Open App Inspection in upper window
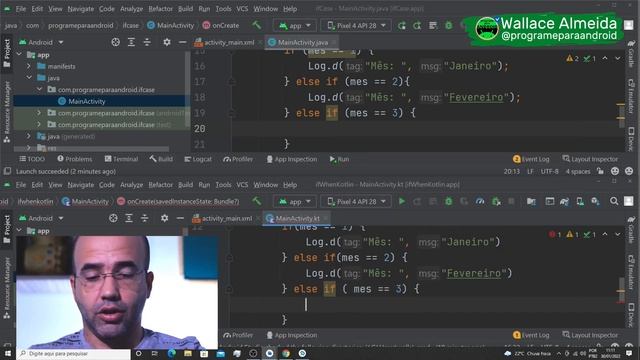This screenshot has width=640, height=360. (291, 159)
